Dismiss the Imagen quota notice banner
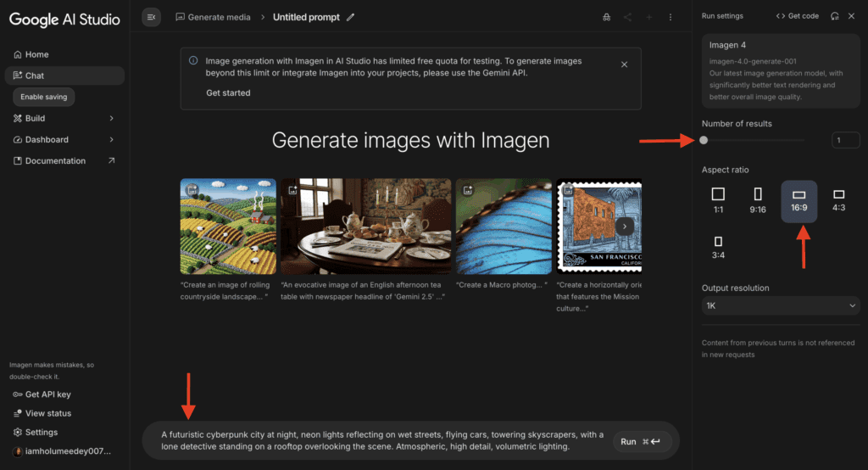868x470 pixels. point(625,64)
